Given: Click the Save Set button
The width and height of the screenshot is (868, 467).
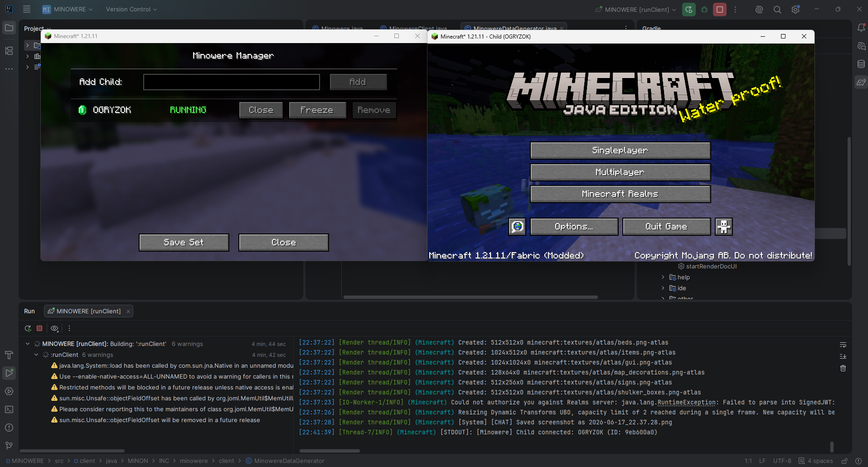Looking at the screenshot, I should point(184,243).
